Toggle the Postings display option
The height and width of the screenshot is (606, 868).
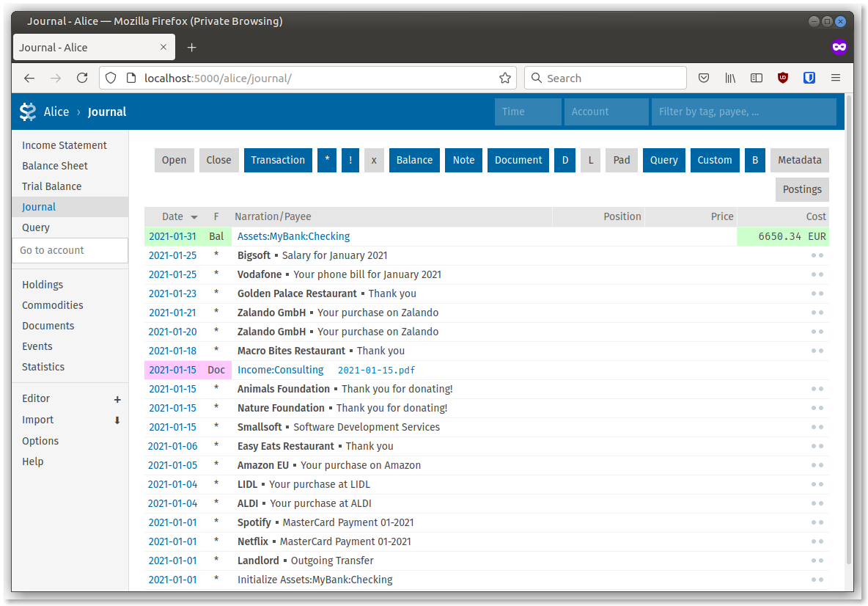pyautogui.click(x=802, y=189)
